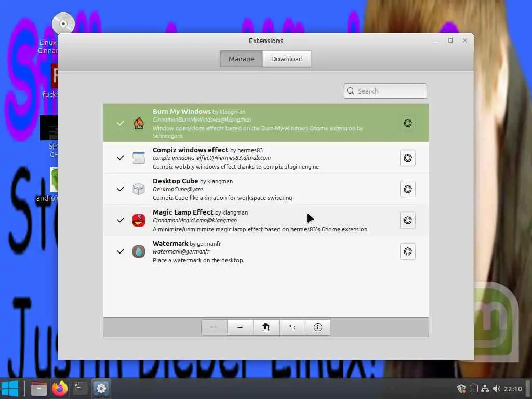Toggle the Watermark enabled checkmark
Image resolution: width=532 pixels, height=399 pixels.
[120, 251]
